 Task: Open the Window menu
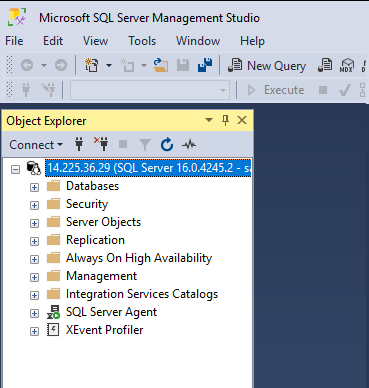tap(198, 41)
